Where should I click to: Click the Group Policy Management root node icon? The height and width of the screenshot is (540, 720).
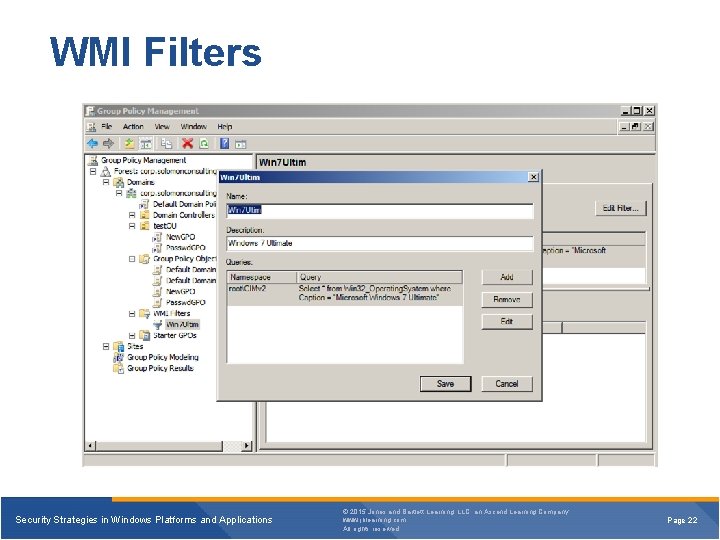pyautogui.click(x=93, y=160)
